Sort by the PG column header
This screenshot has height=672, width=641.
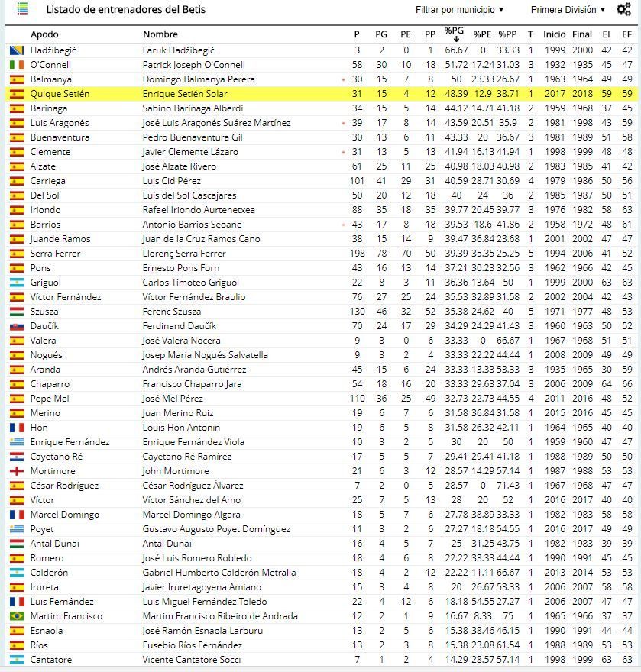click(x=381, y=34)
